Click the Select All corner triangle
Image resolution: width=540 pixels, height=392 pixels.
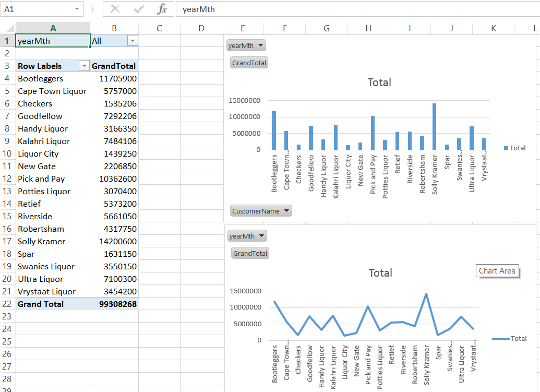[8, 28]
